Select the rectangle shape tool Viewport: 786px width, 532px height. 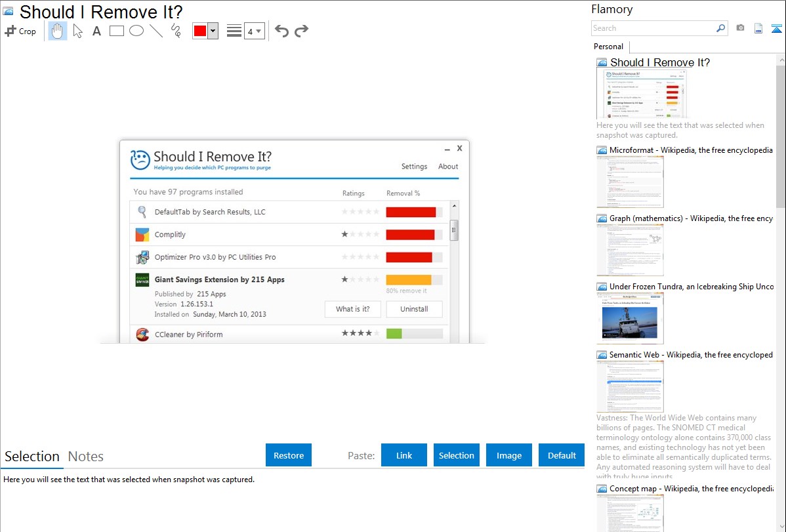tap(117, 31)
